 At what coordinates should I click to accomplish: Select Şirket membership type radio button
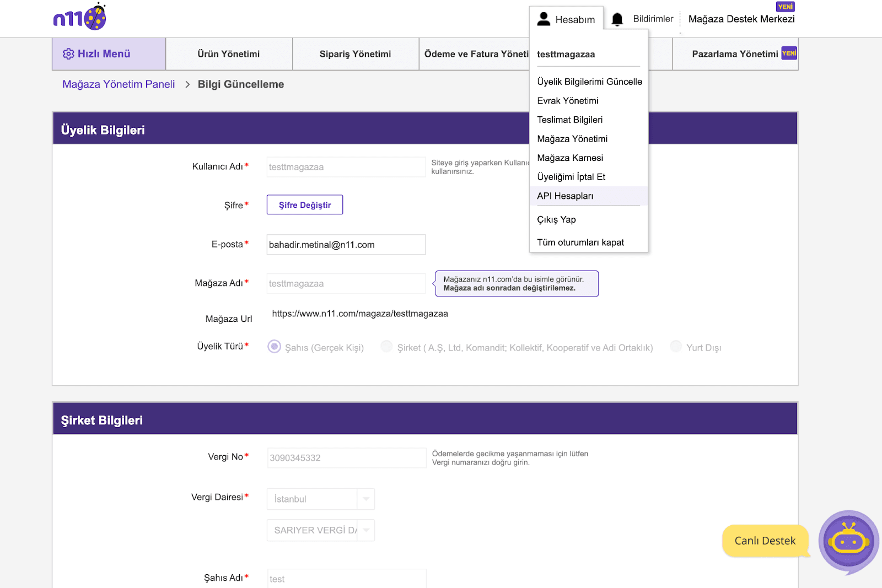pyautogui.click(x=387, y=347)
